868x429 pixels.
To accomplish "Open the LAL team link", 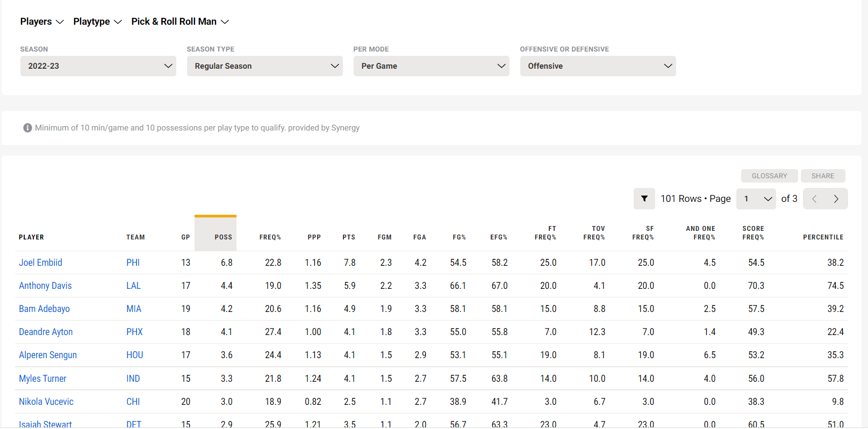I will pos(133,286).
